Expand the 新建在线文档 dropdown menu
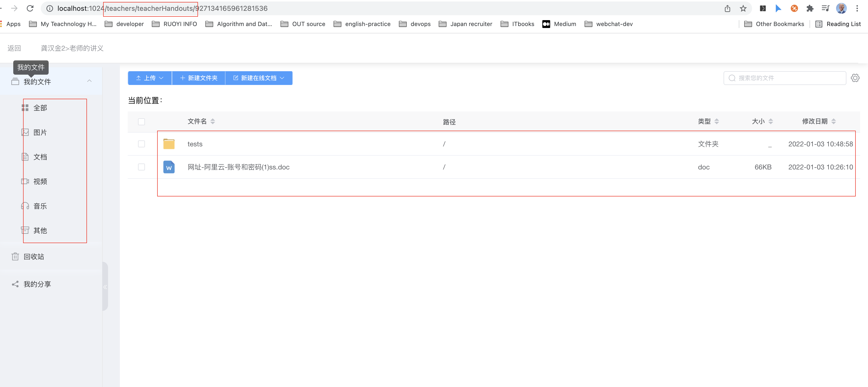The height and width of the screenshot is (387, 868). point(259,78)
